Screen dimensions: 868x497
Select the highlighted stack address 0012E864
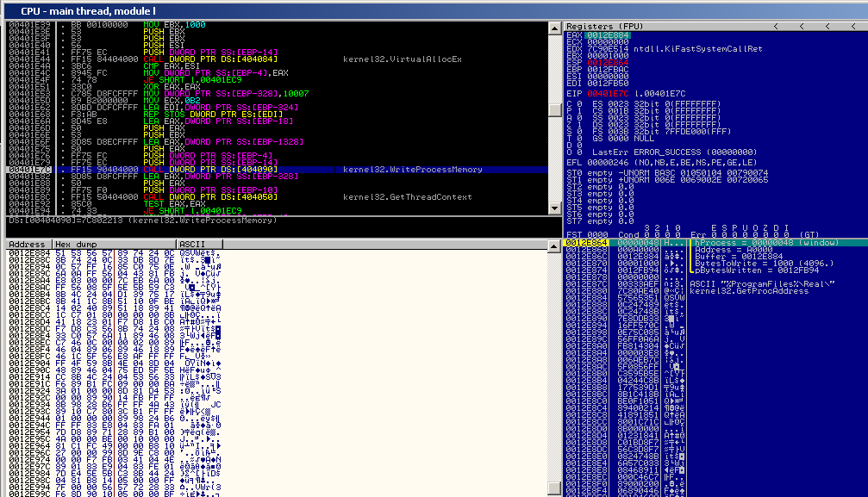(x=584, y=244)
